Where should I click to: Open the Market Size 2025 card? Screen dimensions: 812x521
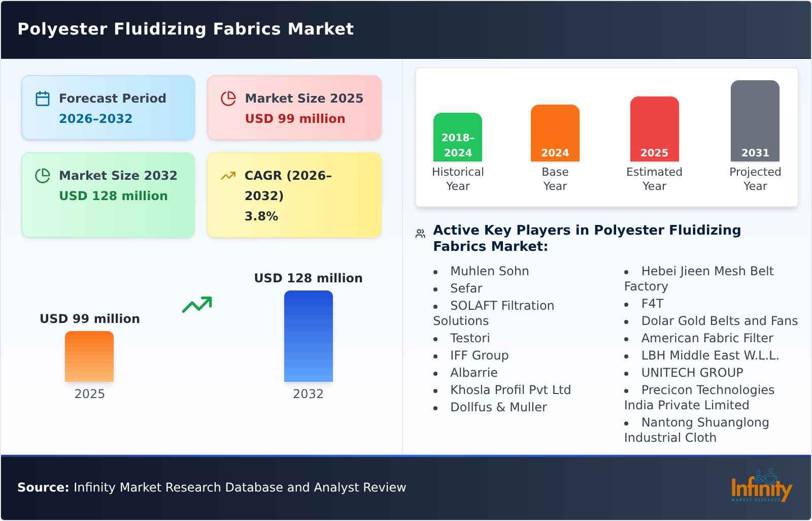click(293, 107)
